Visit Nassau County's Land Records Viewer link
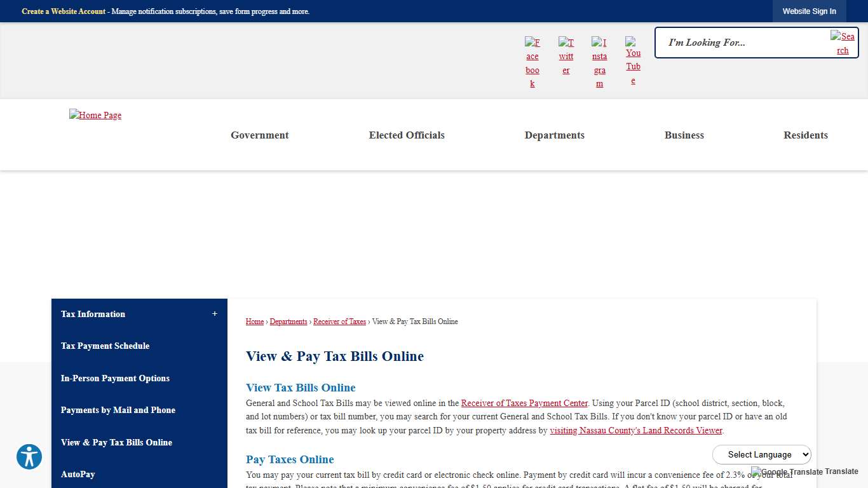Image resolution: width=868 pixels, height=488 pixels. (x=635, y=430)
